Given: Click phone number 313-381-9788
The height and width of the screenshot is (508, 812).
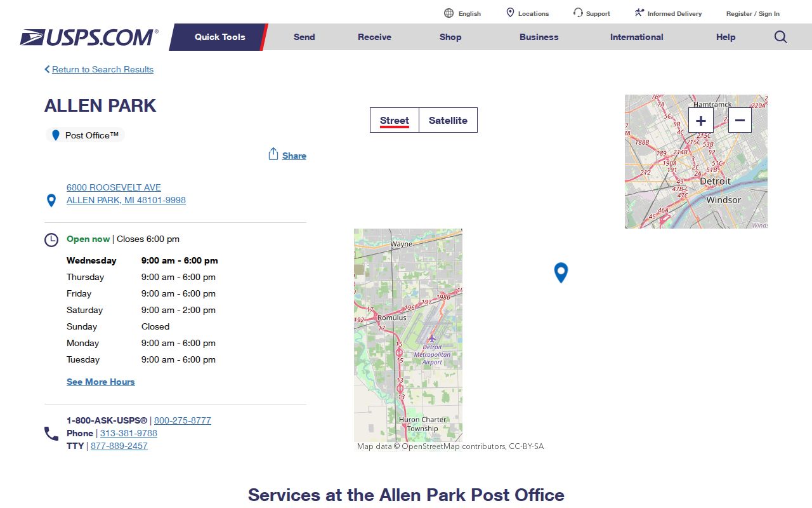Looking at the screenshot, I should (129, 433).
